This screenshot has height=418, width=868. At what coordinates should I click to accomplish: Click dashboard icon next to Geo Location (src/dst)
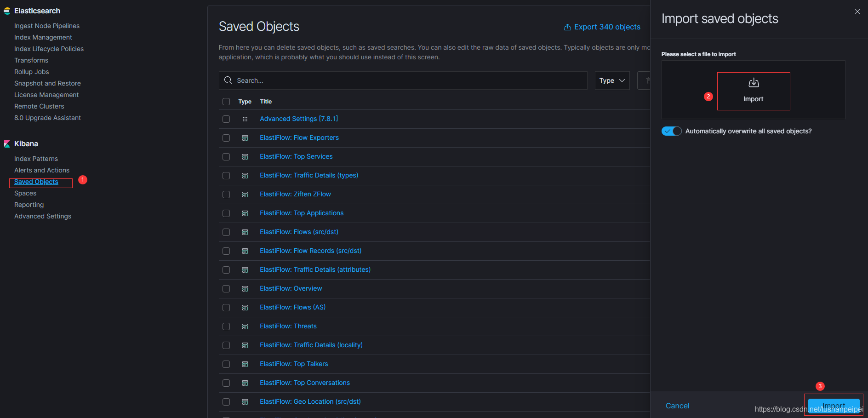point(245,402)
